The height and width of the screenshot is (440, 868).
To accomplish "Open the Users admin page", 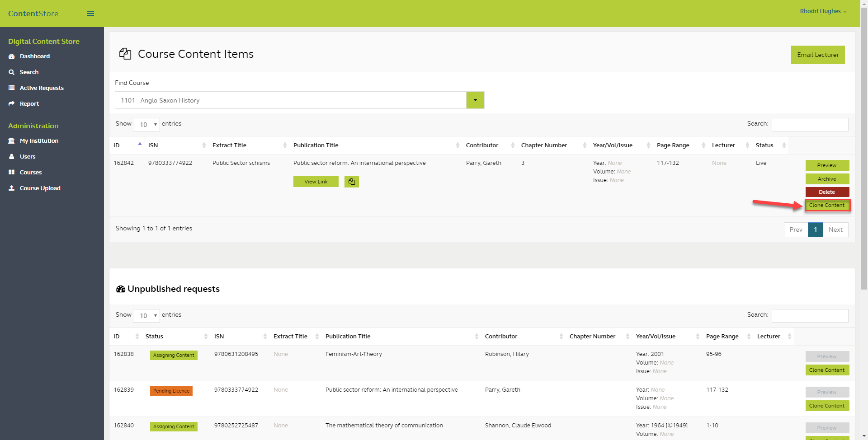I will 27,157.
